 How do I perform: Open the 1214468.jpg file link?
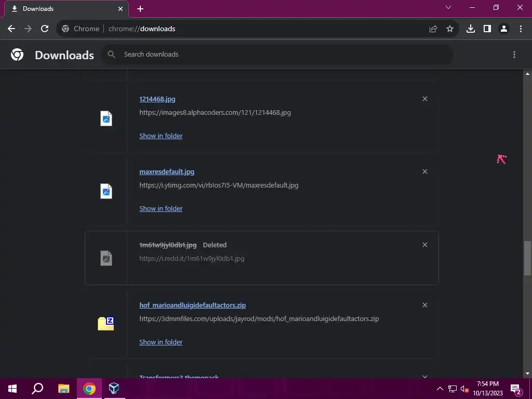click(x=157, y=99)
